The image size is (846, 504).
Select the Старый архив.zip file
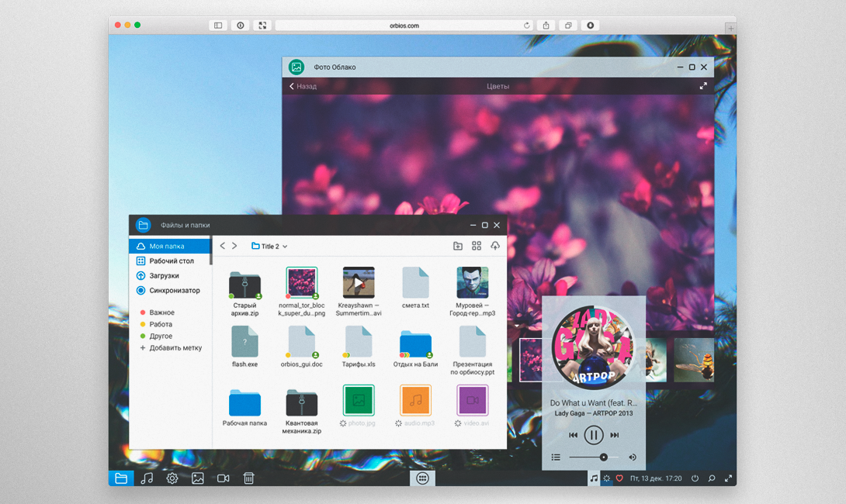pos(244,292)
